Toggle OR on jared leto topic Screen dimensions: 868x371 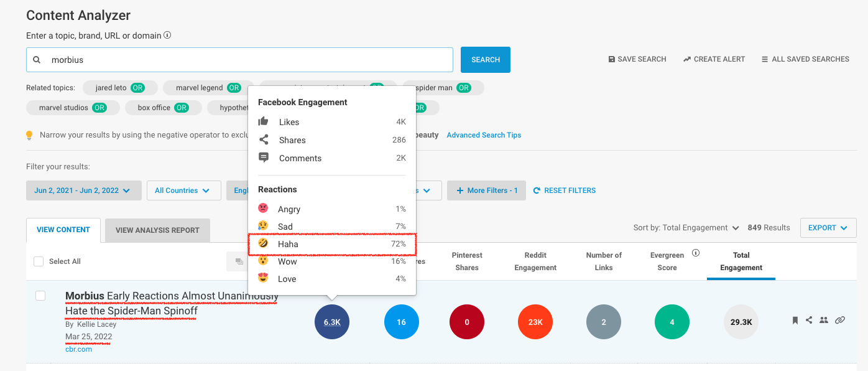point(137,88)
